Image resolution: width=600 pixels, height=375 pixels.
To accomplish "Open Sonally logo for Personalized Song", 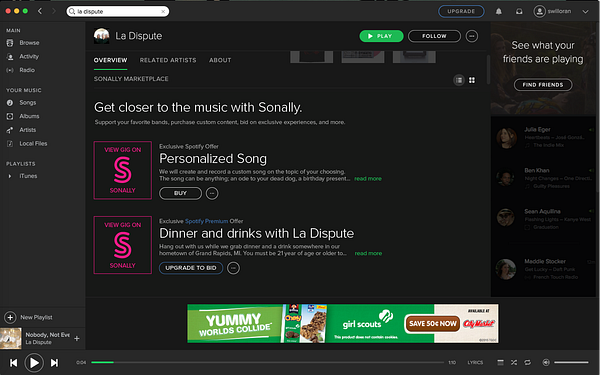I will [122, 170].
